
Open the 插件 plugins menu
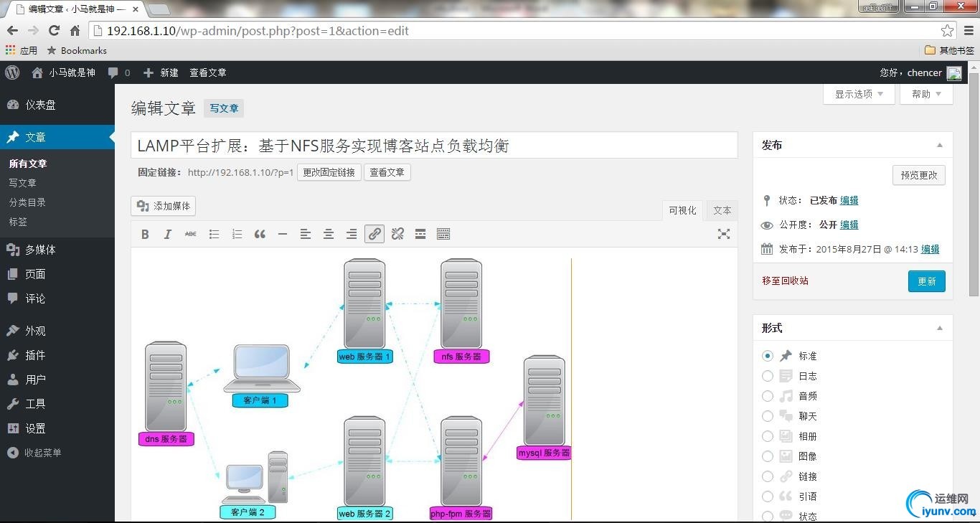point(57,355)
